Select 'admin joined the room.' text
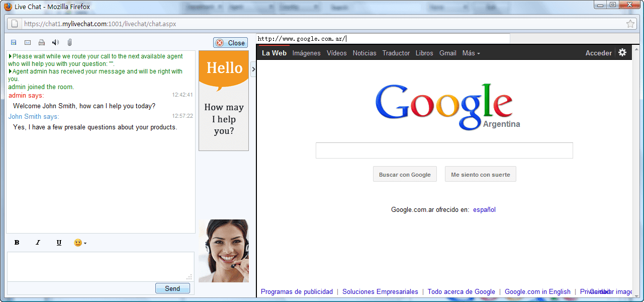644x302 pixels. 41,87
